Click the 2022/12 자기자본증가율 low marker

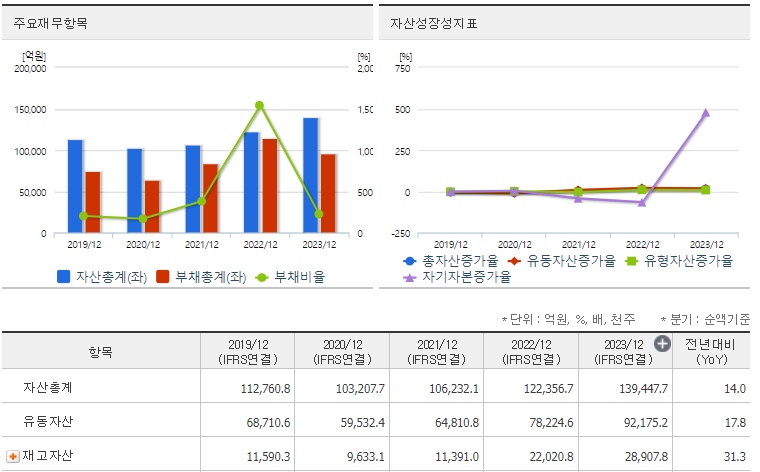point(642,203)
